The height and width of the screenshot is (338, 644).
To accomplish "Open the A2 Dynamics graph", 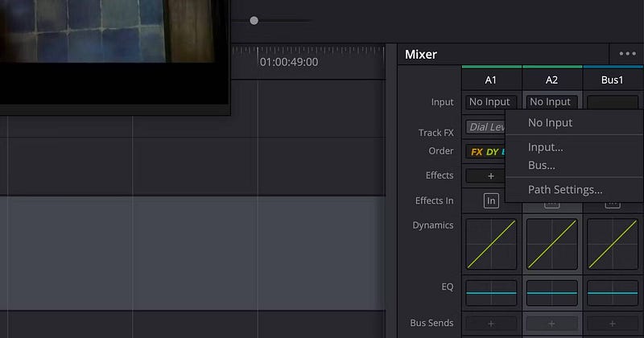I will (x=551, y=244).
